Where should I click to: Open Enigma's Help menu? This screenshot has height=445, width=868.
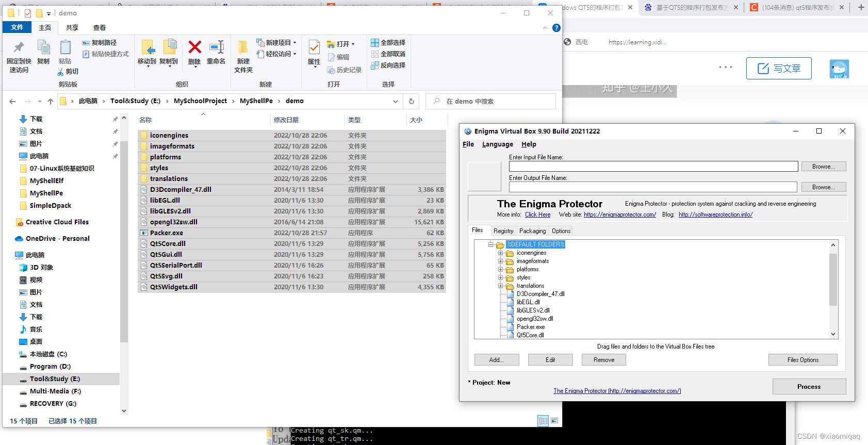coord(529,144)
